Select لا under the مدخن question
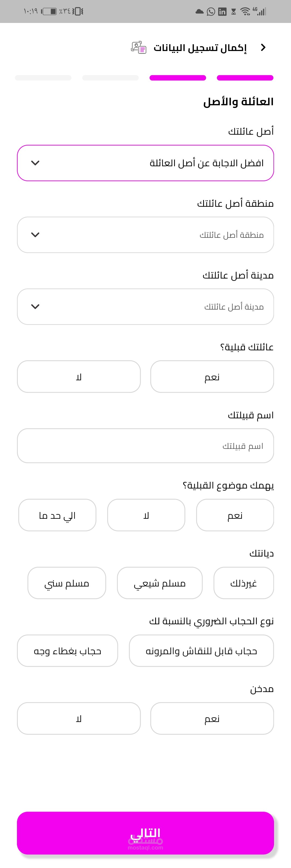Viewport: 291px width, 868px height. pos(79,718)
